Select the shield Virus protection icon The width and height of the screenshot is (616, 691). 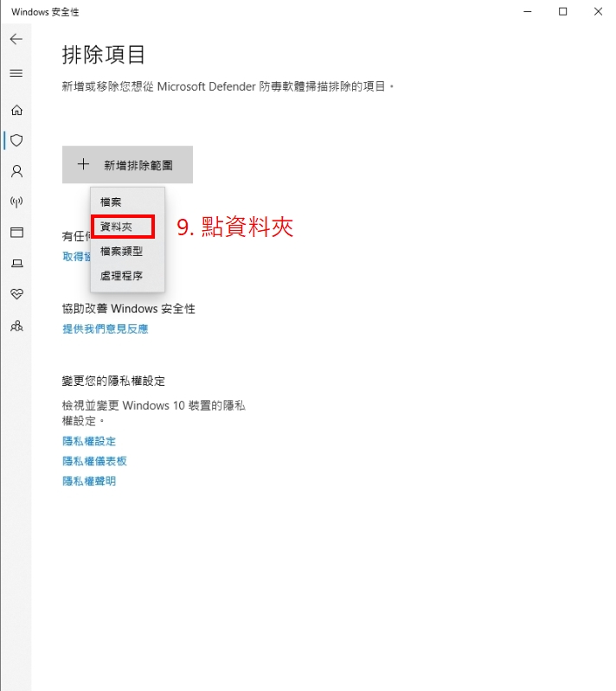pyautogui.click(x=16, y=141)
